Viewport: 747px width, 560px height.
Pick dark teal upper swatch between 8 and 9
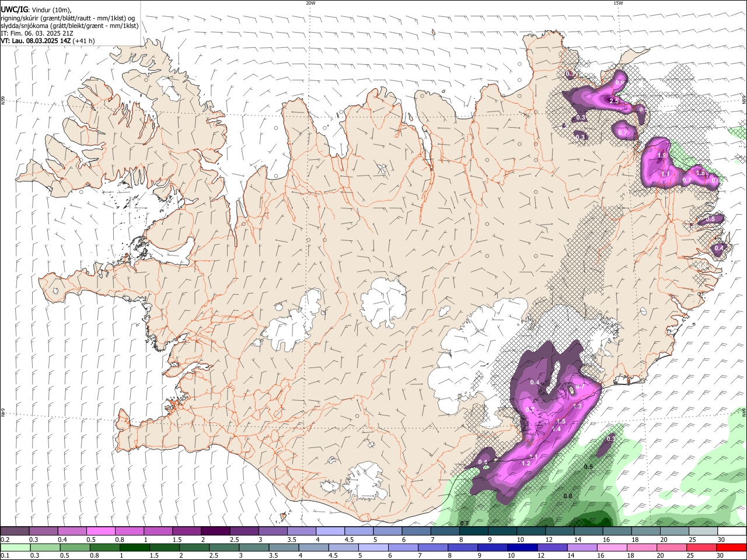click(x=473, y=531)
